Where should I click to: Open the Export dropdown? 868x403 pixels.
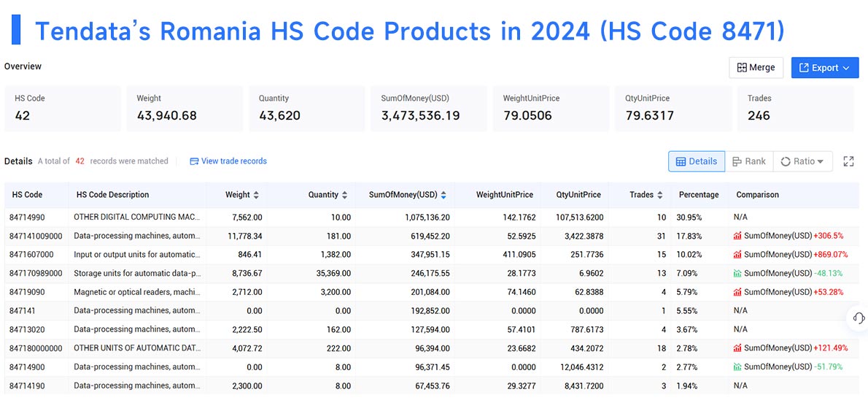coord(825,68)
